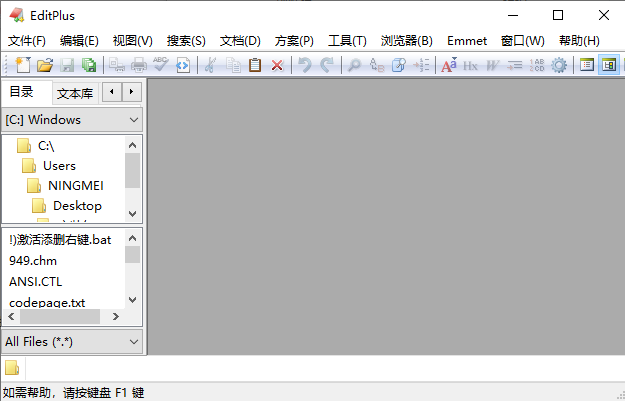
Task: Click the red X delete icon
Action: 277,65
